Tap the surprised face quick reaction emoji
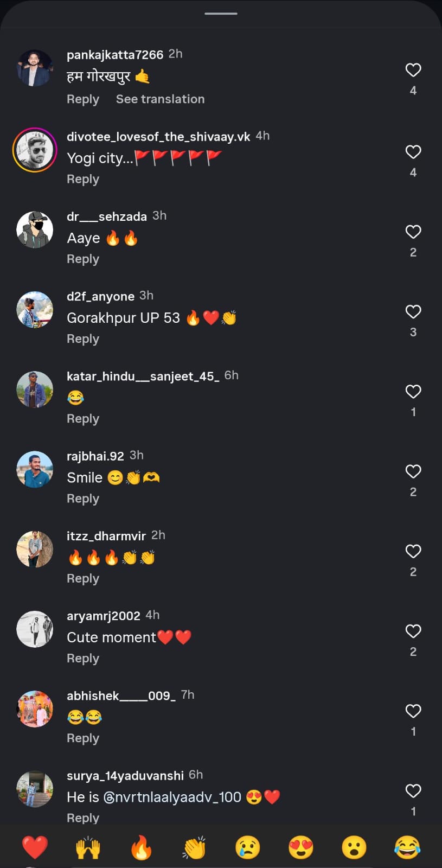 pos(354,847)
